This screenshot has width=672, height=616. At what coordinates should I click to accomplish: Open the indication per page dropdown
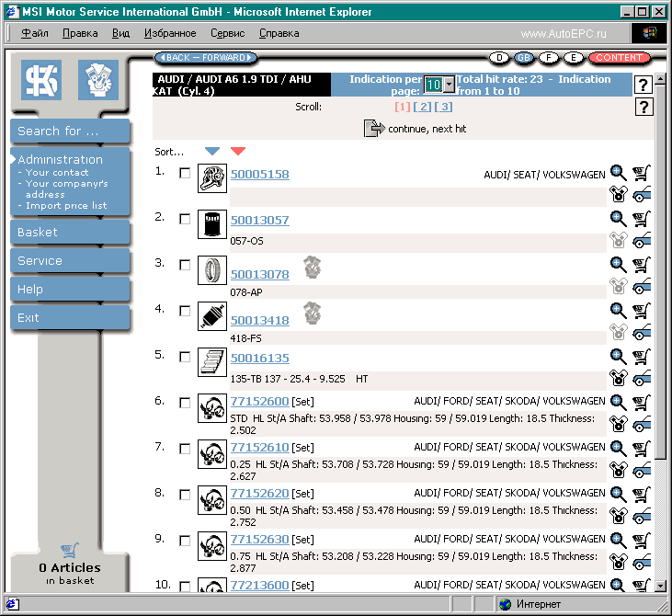[449, 85]
